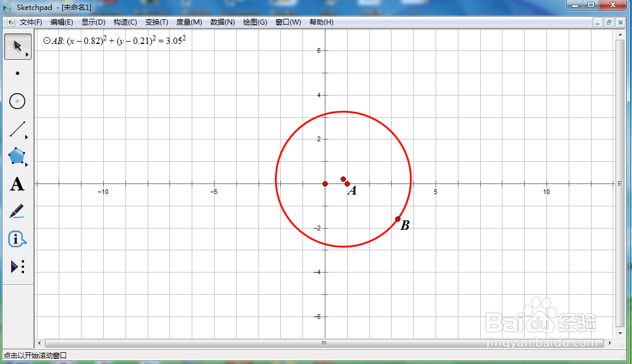Expand the Polygon tool flyout triangle

(x=26, y=165)
